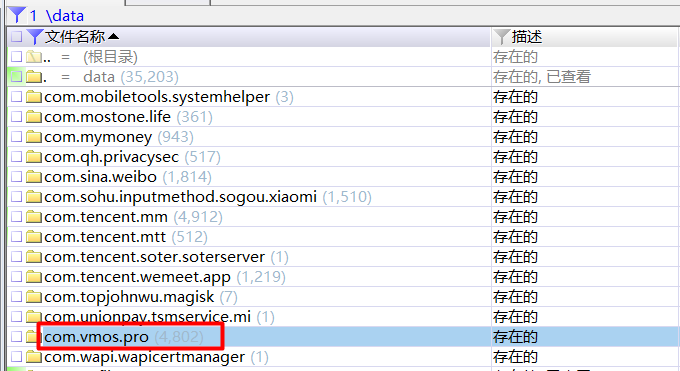Click the folder icon of com.tencent.soter.soterserver
The height and width of the screenshot is (371, 680).
point(33,256)
